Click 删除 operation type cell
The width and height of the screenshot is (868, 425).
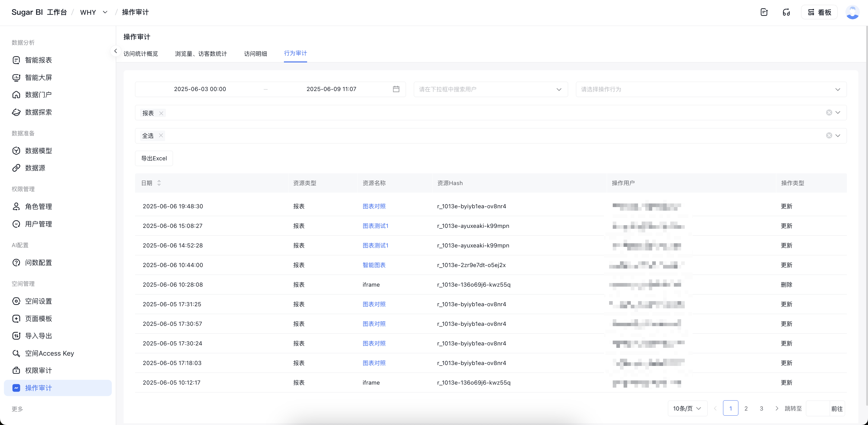tap(786, 285)
